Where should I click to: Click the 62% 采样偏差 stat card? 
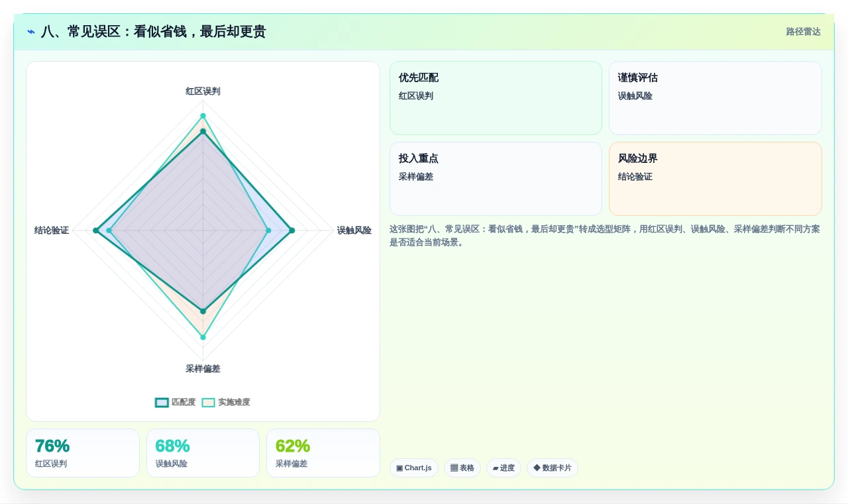[323, 453]
